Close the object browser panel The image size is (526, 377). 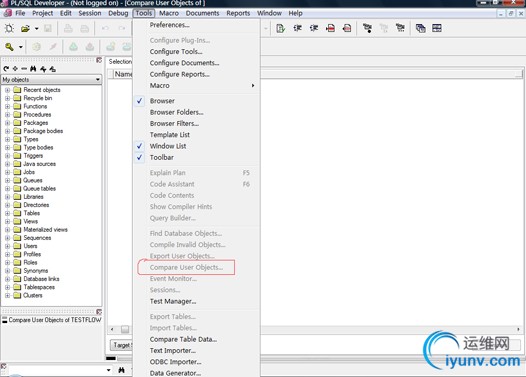99,60
